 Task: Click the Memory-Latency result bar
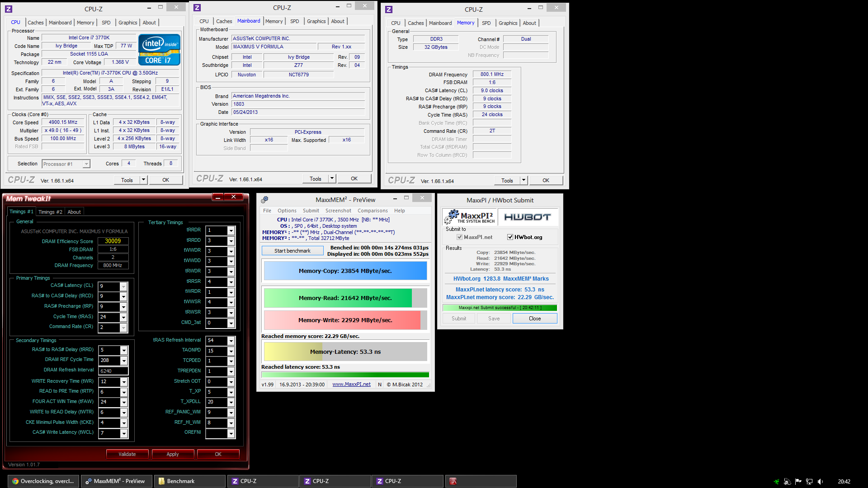point(345,352)
